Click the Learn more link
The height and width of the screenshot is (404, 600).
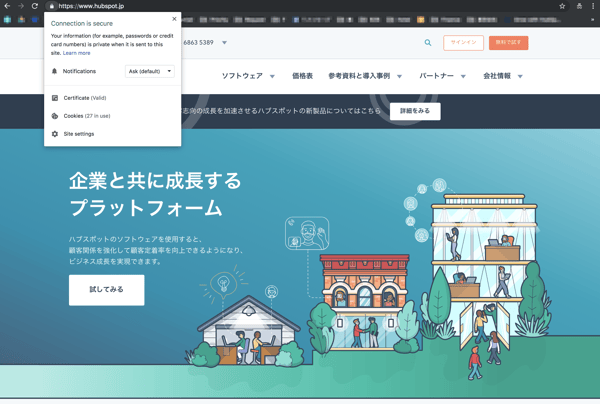tap(77, 53)
